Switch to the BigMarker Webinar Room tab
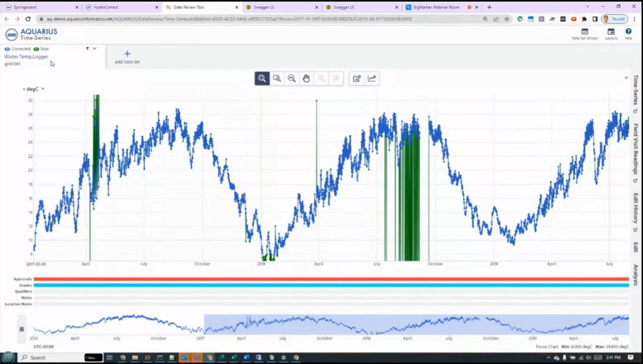 tap(442, 7)
